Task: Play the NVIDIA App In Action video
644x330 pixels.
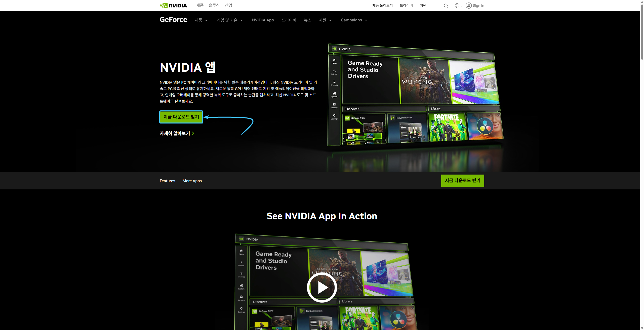Action: point(322,287)
